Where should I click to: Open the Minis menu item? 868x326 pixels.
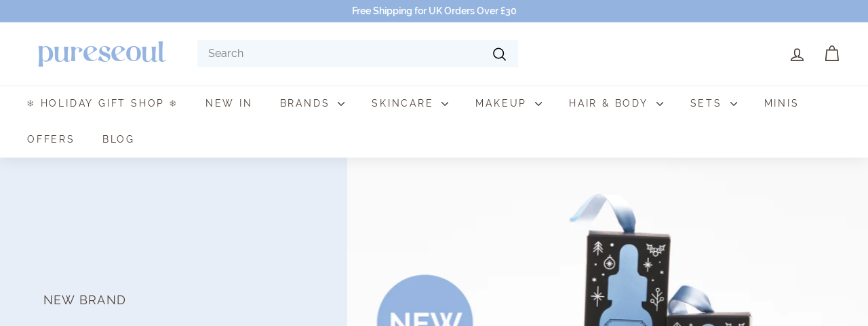point(781,103)
